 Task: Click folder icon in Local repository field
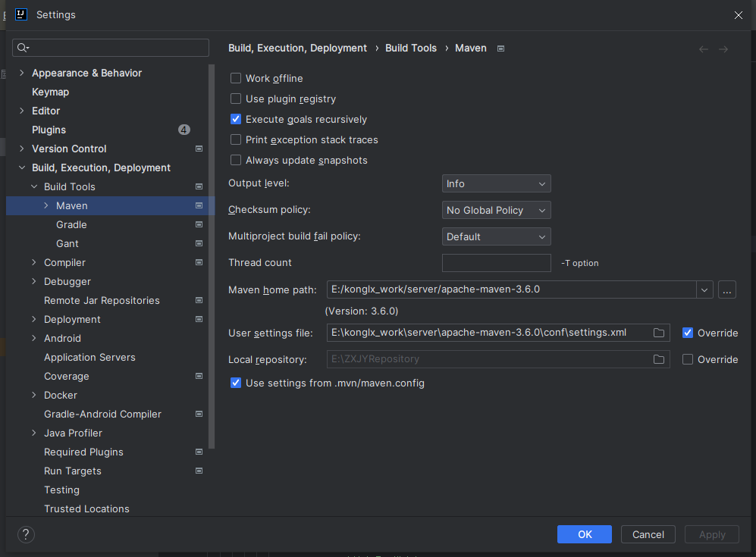tap(659, 359)
